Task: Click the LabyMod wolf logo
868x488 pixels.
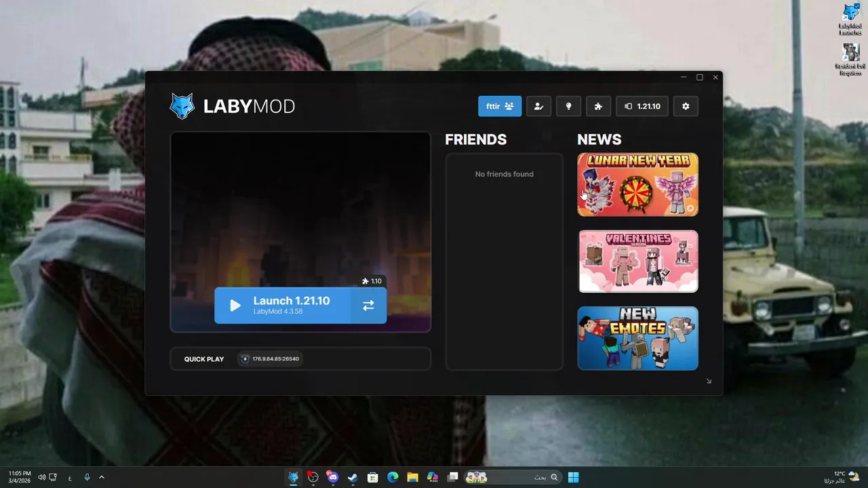Action: point(182,106)
